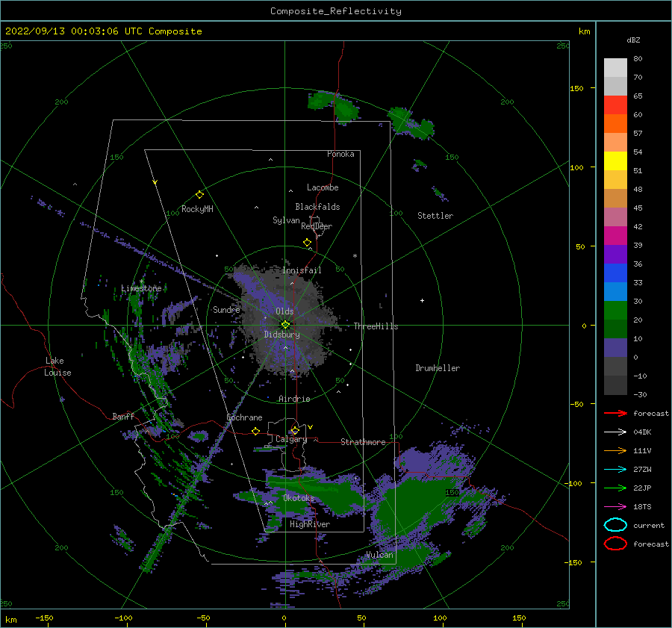Viewport: 672px width, 628px height.
Task: Click the RedDeer city label
Action: [317, 226]
